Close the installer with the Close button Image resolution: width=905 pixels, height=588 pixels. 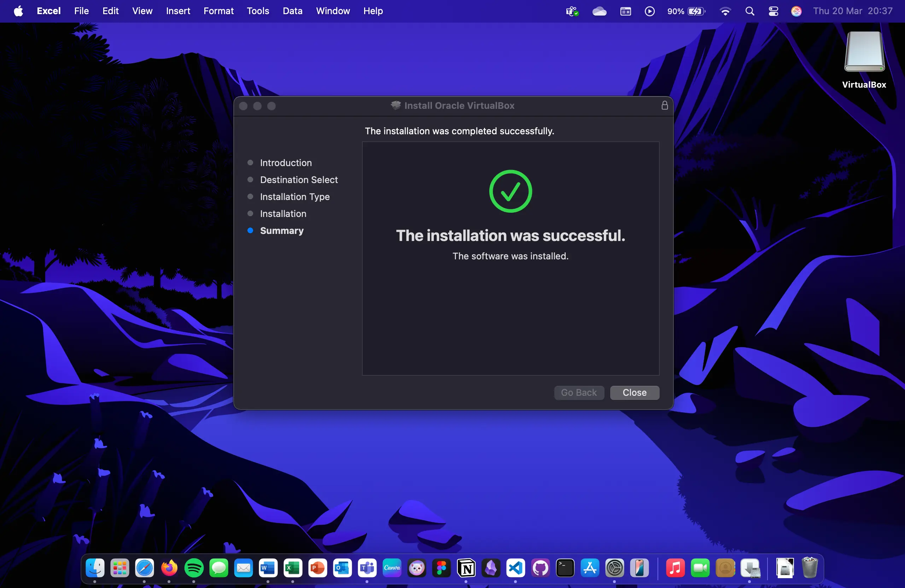click(634, 393)
